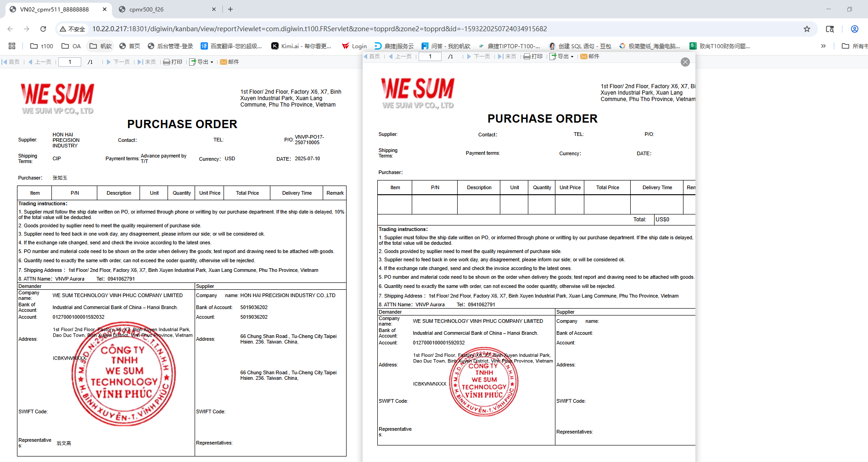Click 下一页 in the left report toolbar
Screen dimensions: 868x462
[x=118, y=62]
